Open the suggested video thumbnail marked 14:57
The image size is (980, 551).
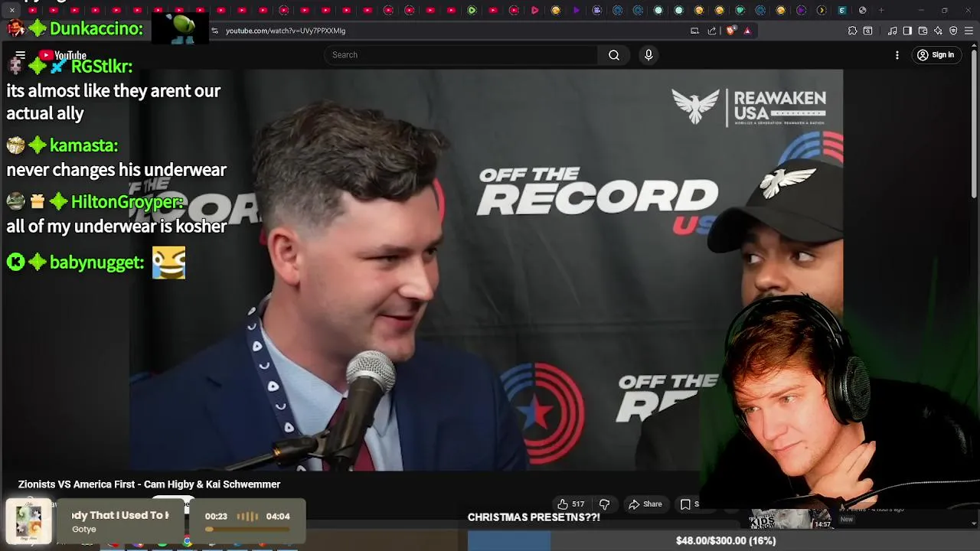[791, 518]
